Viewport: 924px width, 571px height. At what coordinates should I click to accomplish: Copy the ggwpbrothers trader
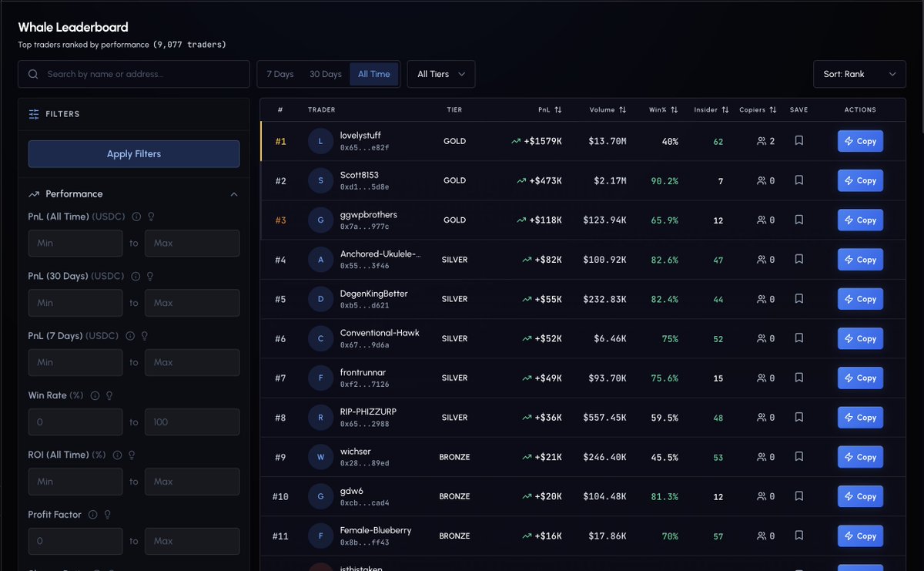tap(860, 220)
